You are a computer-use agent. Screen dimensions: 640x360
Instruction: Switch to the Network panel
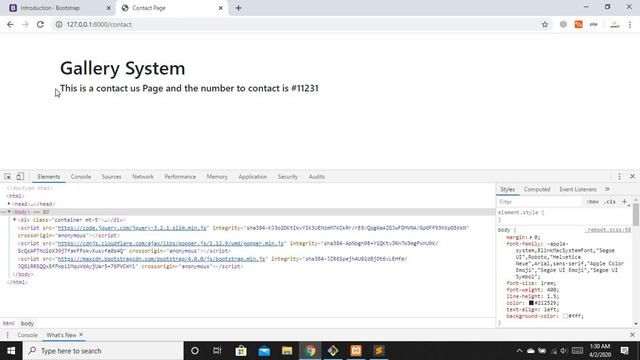(x=143, y=177)
